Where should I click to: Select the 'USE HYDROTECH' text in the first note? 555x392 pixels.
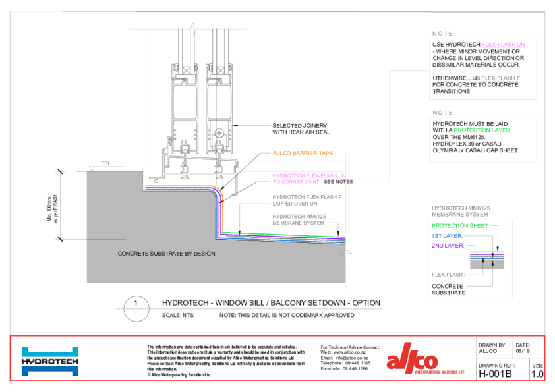pyautogui.click(x=456, y=45)
